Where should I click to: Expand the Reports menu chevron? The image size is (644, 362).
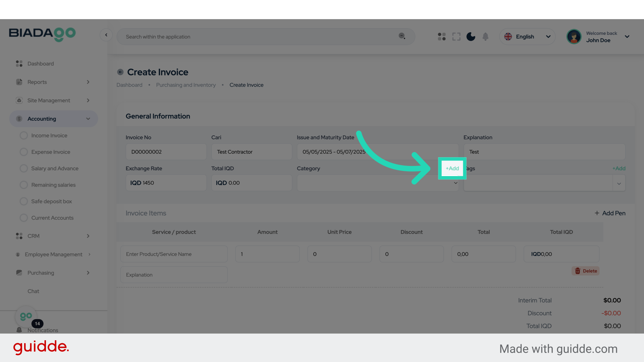88,82
